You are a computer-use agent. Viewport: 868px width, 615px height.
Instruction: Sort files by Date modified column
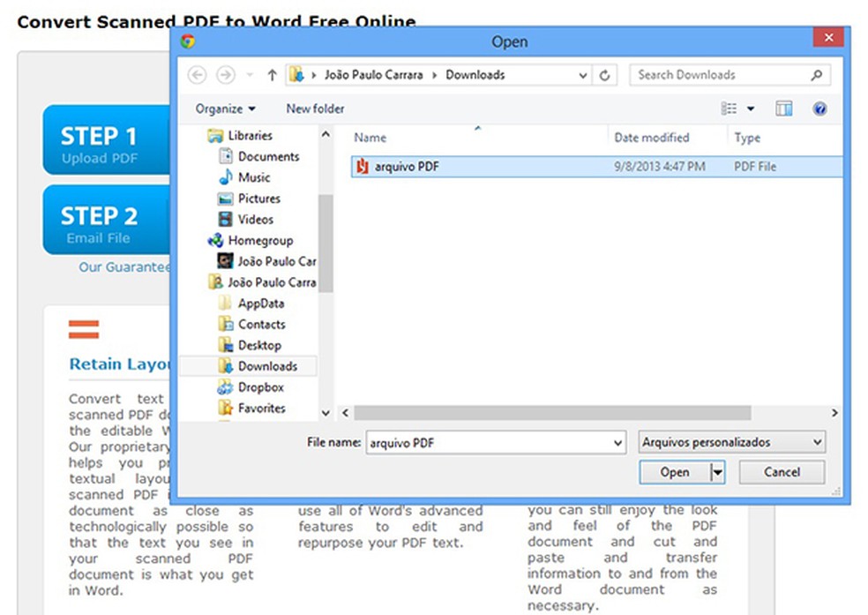click(652, 138)
